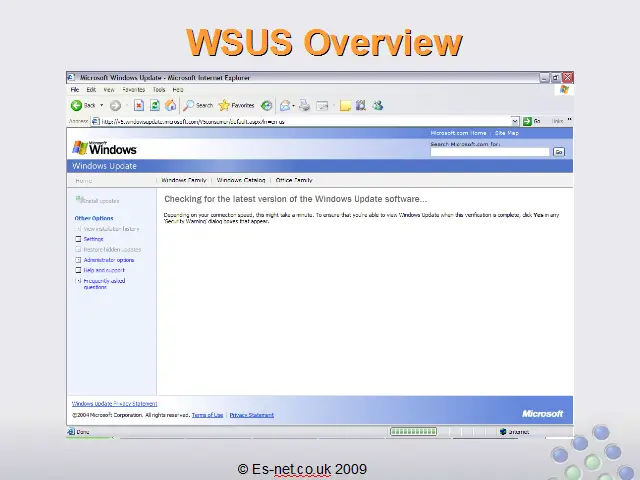
Task: Open the Back button history dropdown arrow
Action: tap(102, 105)
